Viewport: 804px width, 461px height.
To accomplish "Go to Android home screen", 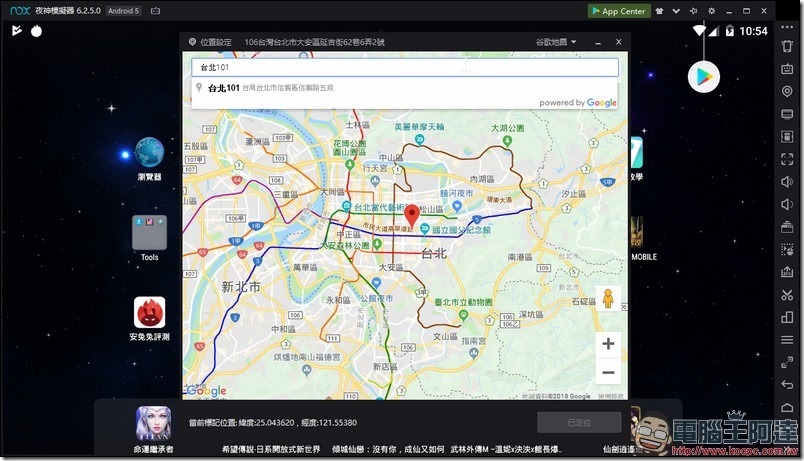I will 787,408.
